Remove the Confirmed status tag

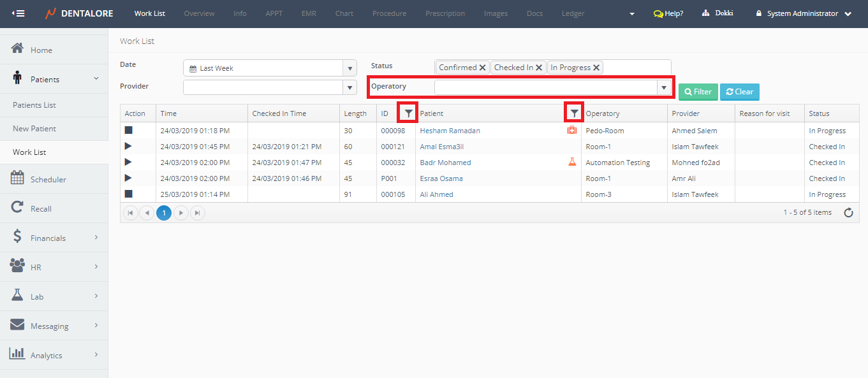pos(483,68)
